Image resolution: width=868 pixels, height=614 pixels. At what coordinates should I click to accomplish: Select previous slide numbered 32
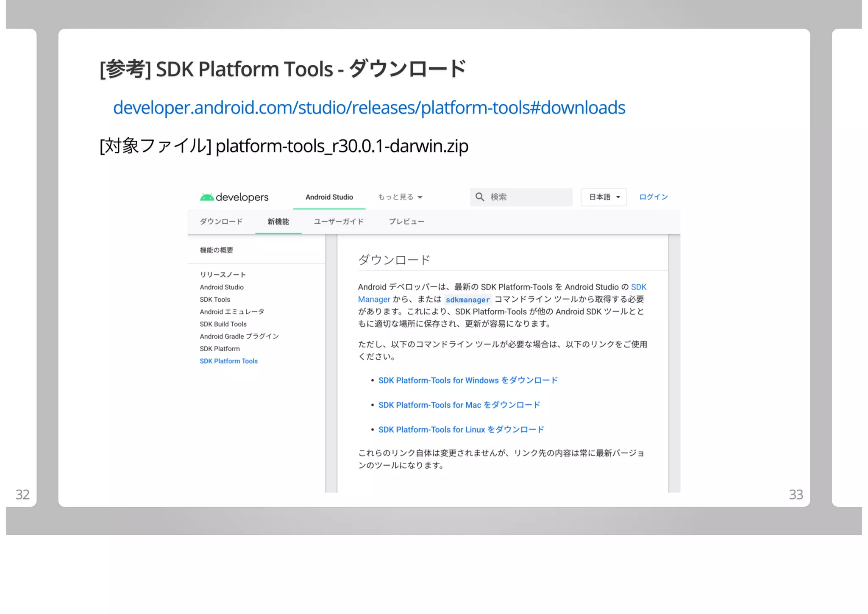22,495
